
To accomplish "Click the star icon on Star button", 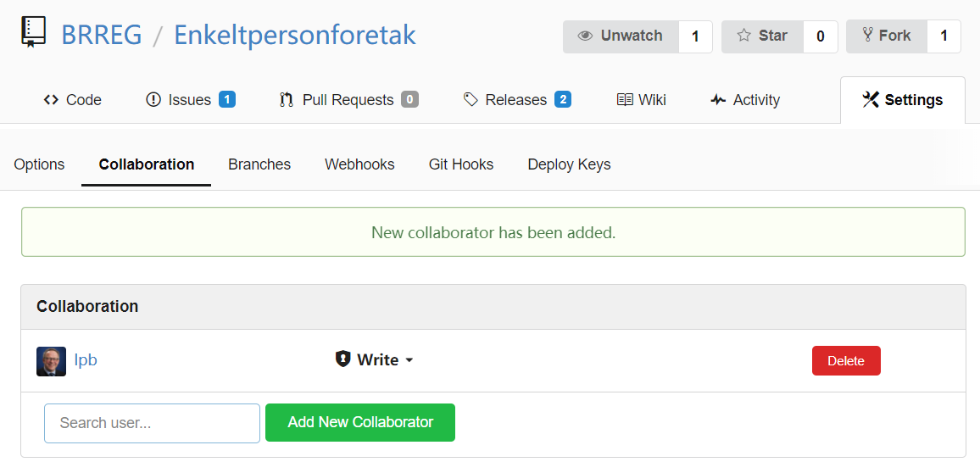I will tap(743, 36).
